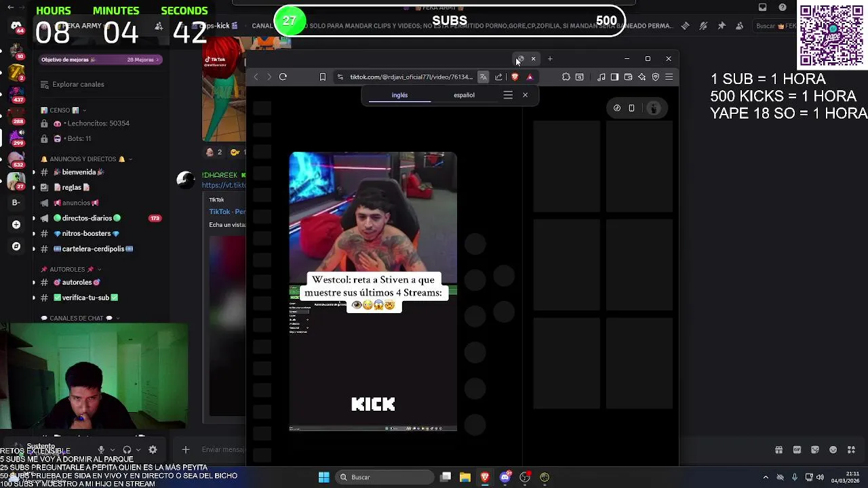The height and width of the screenshot is (488, 868).
Task: Click the TikTok coin icon on page
Action: pos(617,108)
